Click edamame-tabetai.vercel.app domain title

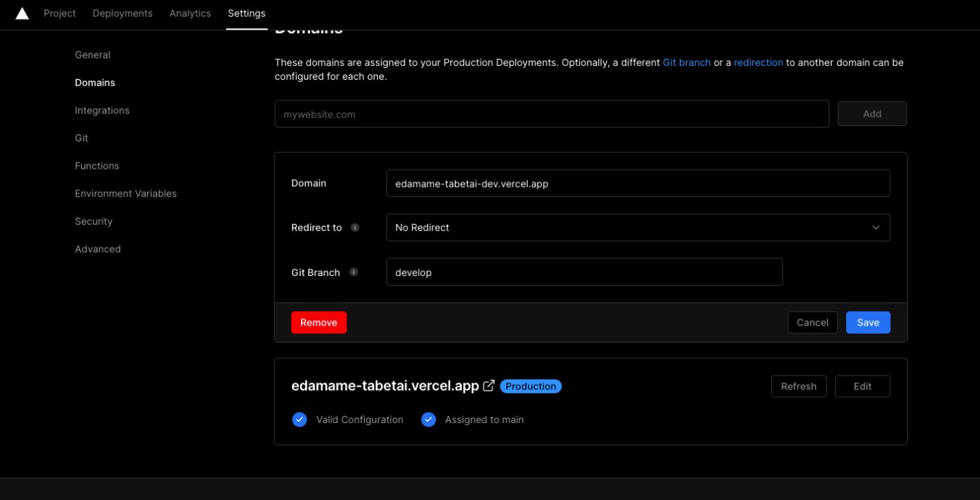click(385, 386)
